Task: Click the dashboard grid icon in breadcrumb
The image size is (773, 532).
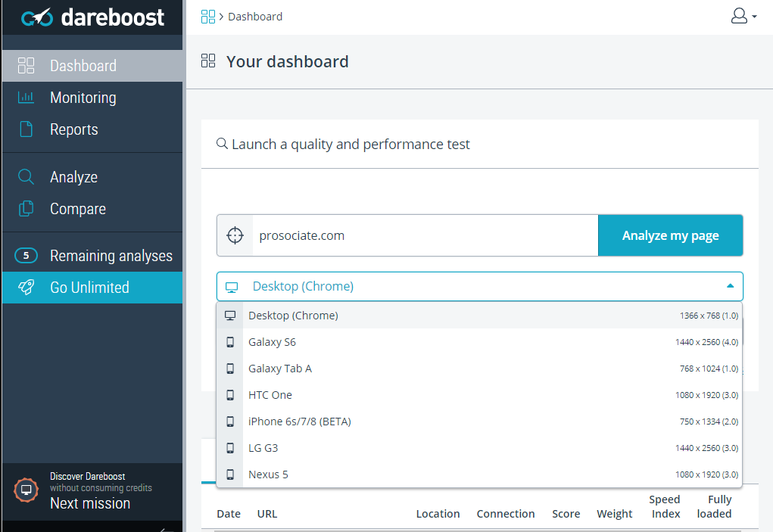Action: pos(208,17)
